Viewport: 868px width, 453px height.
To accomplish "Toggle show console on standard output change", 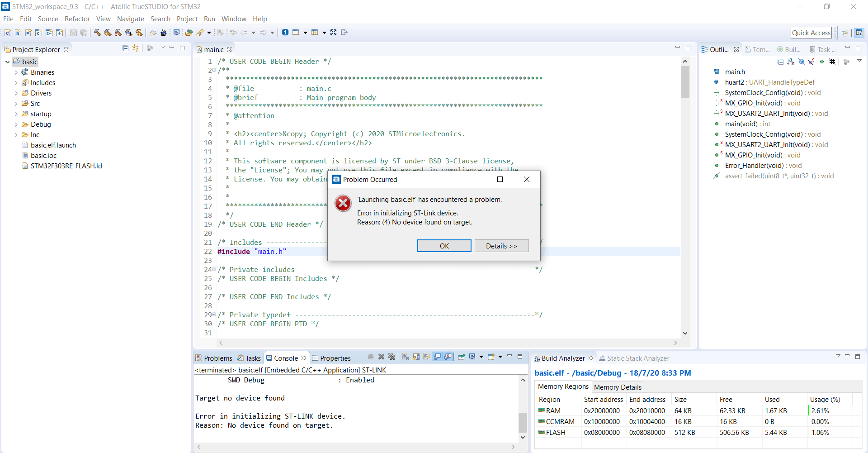I will (x=437, y=357).
